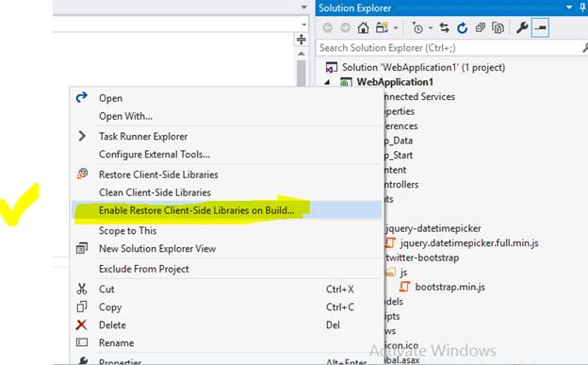Click the Show All Files icon
The image size is (588, 365).
(x=498, y=27)
